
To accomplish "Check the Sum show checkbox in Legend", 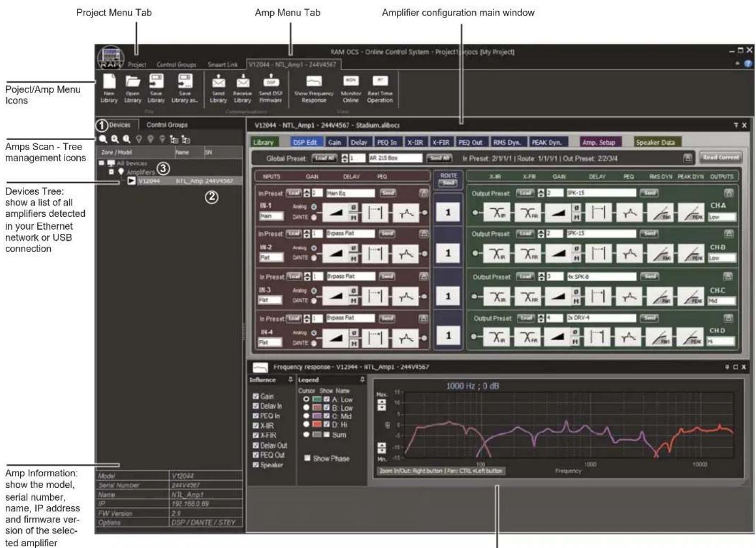I will [x=327, y=435].
